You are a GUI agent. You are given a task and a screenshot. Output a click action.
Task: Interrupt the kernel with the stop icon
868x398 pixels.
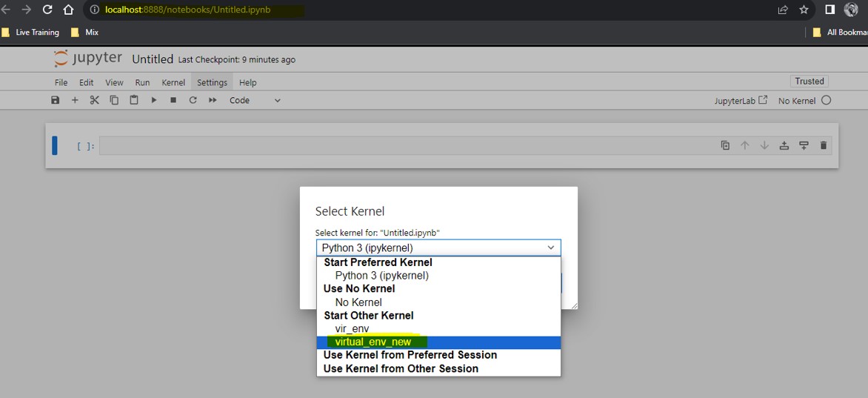173,100
